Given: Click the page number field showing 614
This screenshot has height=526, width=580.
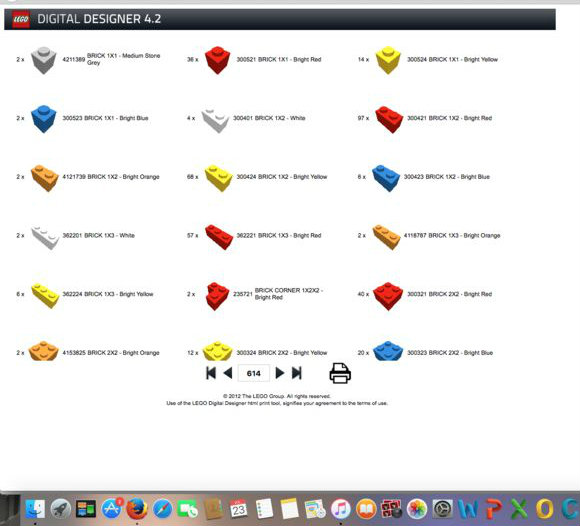Looking at the screenshot, I should point(254,373).
